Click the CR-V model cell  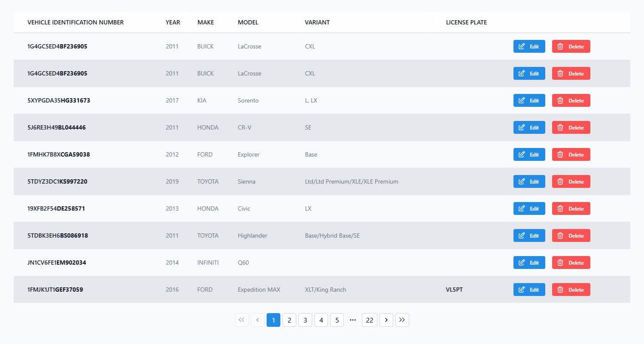(245, 127)
